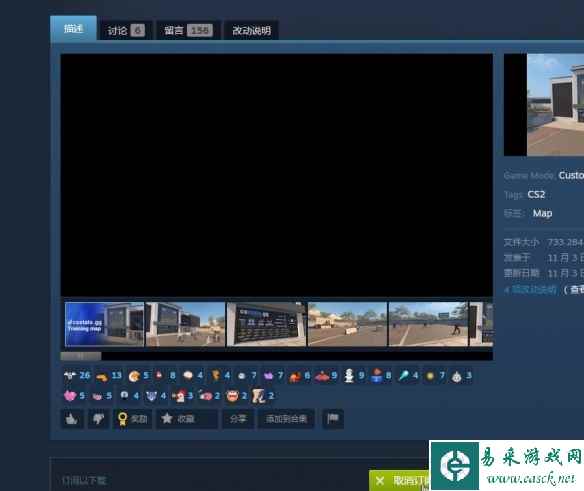Viewport: 584px width, 491px height.
Task: Select the scoreboard wall screenshot thumbnail
Action: pos(266,324)
